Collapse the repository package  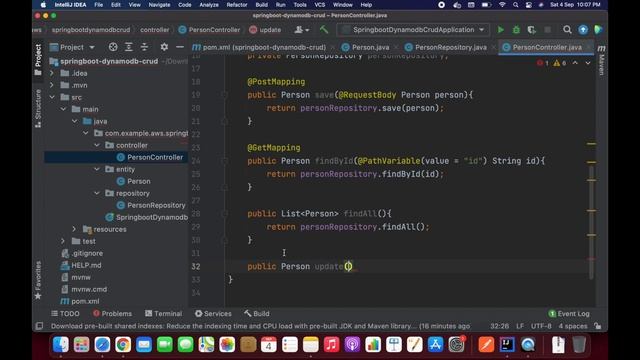[97, 193]
